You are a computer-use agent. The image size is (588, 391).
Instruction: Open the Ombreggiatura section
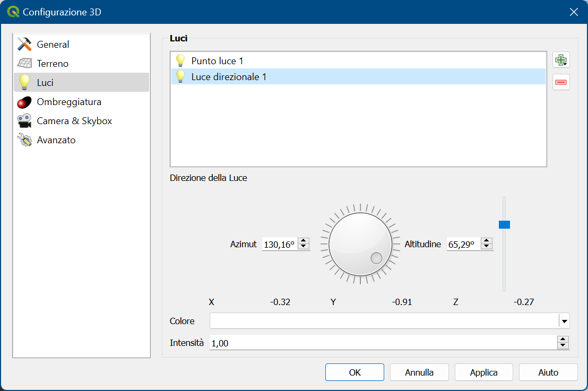[x=81, y=101]
